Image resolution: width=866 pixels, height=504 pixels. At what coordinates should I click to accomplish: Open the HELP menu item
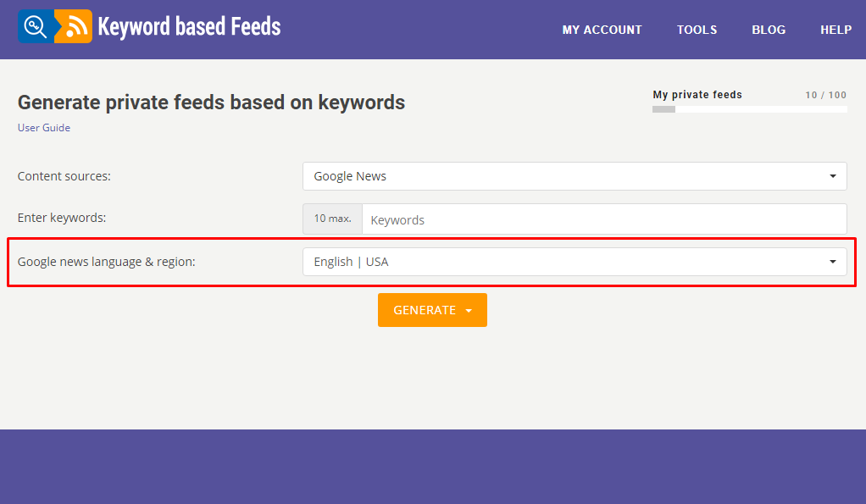[835, 30]
